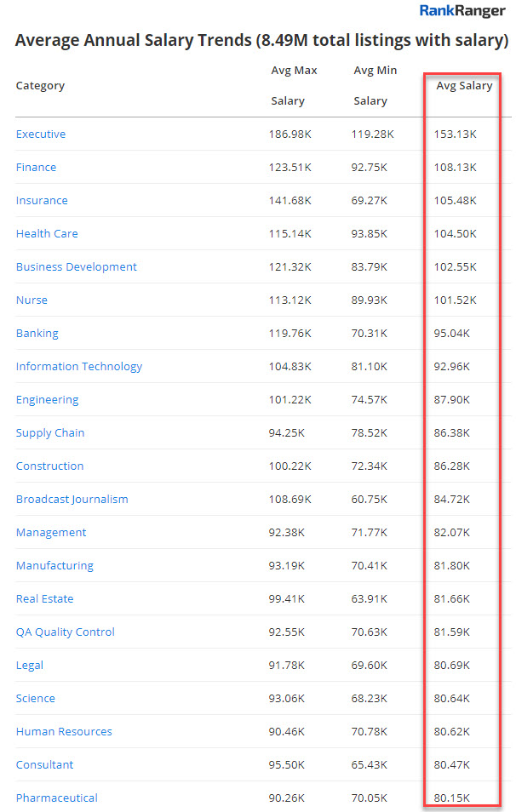Open the Finance category link
The width and height of the screenshot is (516, 812).
coord(36,168)
